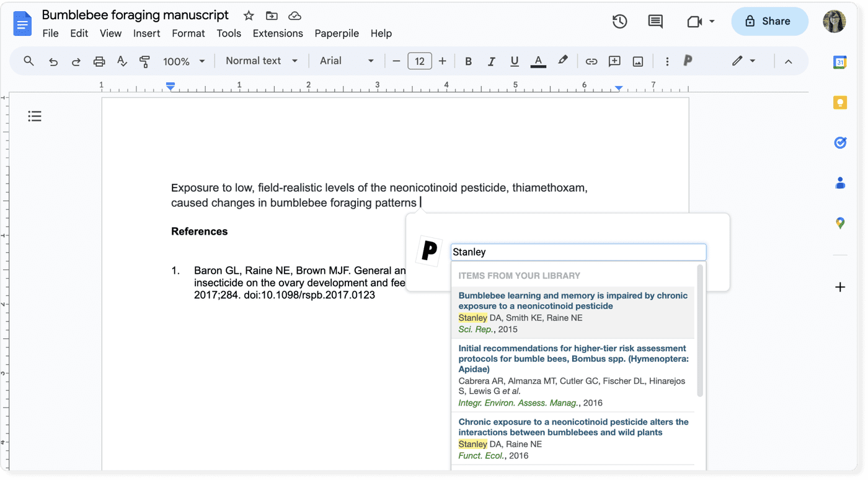Run the Spelling and grammar check

[122, 61]
